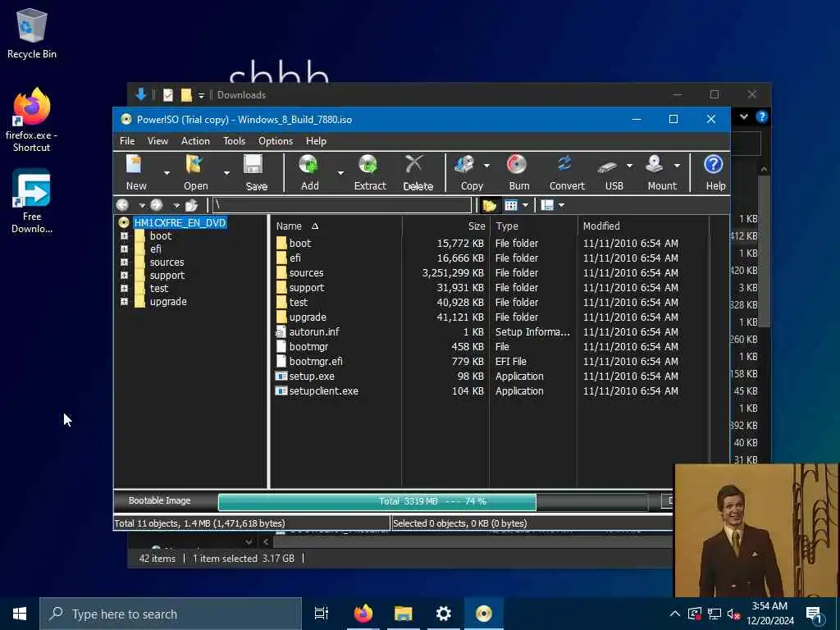Viewport: 840px width, 630px height.
Task: Open the Open button dropdown arrow
Action: click(226, 173)
